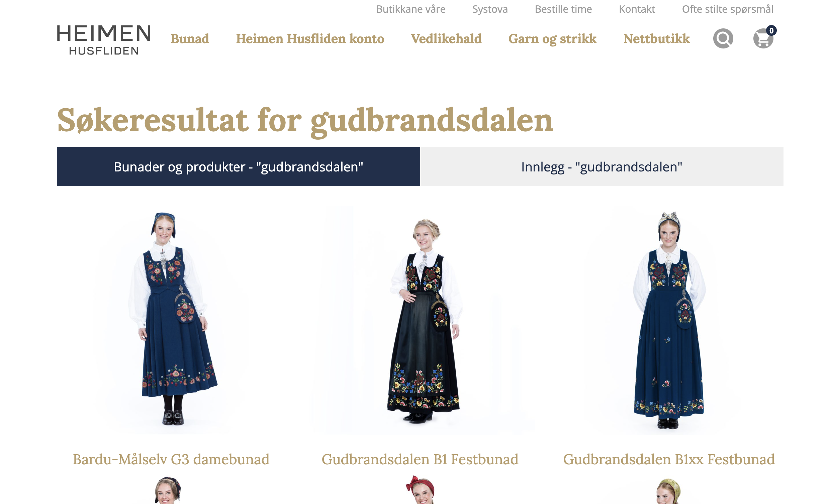
Task: Open Ofte stilte spørsmål link
Action: (727, 9)
